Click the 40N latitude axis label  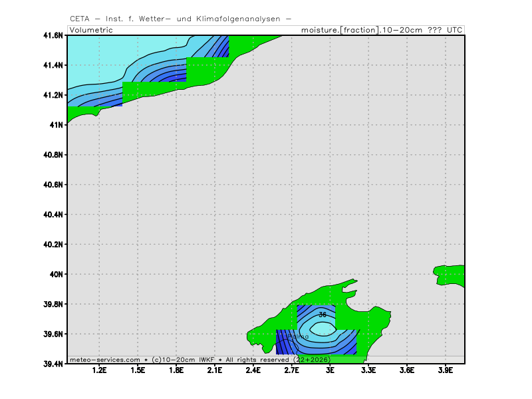coord(57,274)
